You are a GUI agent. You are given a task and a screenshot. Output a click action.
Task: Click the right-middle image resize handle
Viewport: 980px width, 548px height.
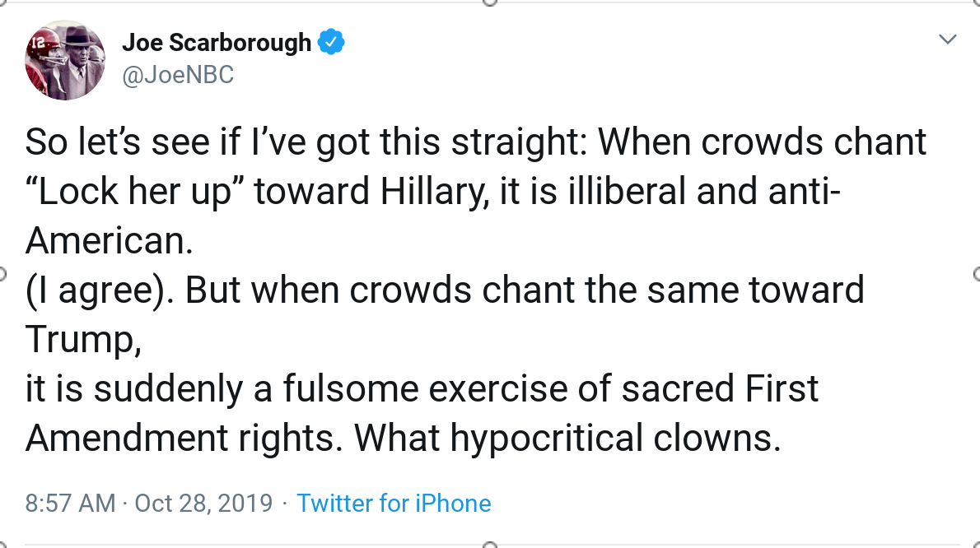coord(978,273)
